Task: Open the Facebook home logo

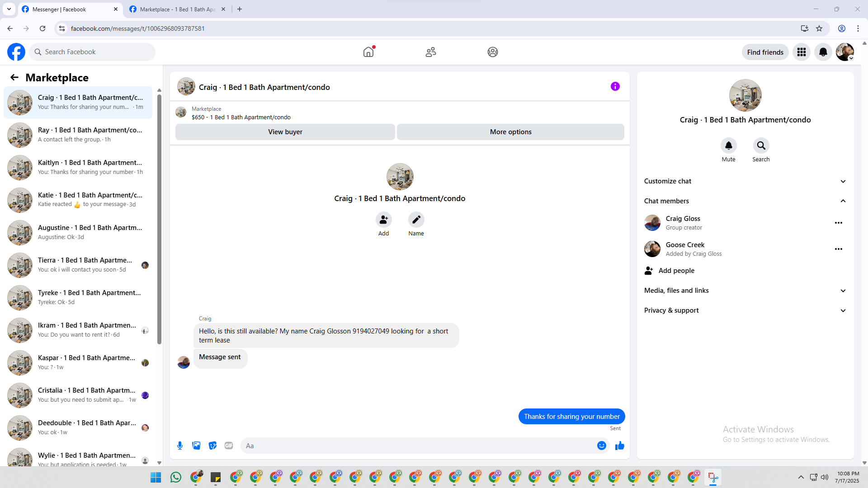Action: coord(16,52)
